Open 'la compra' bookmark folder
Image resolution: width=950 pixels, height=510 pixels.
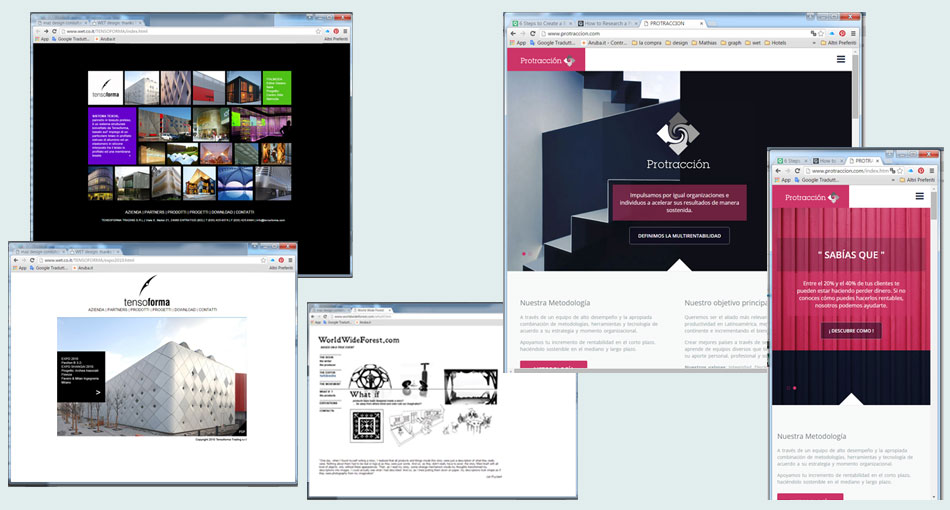pos(646,43)
